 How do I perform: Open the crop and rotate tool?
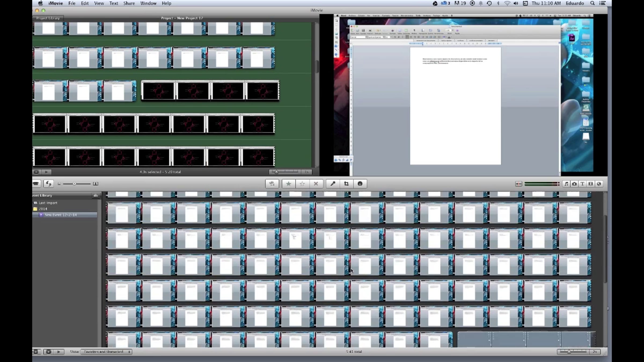click(x=346, y=184)
